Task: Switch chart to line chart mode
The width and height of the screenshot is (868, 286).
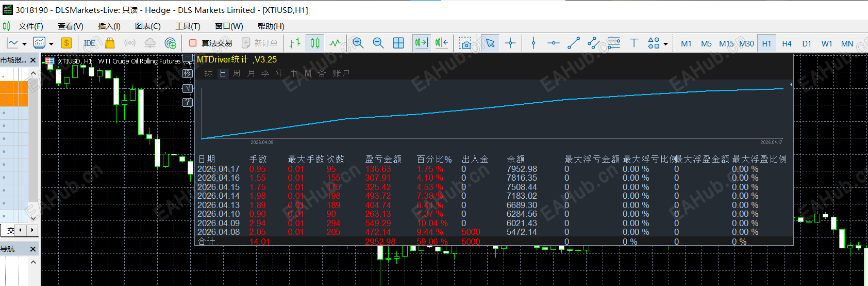Action: pyautogui.click(x=335, y=43)
